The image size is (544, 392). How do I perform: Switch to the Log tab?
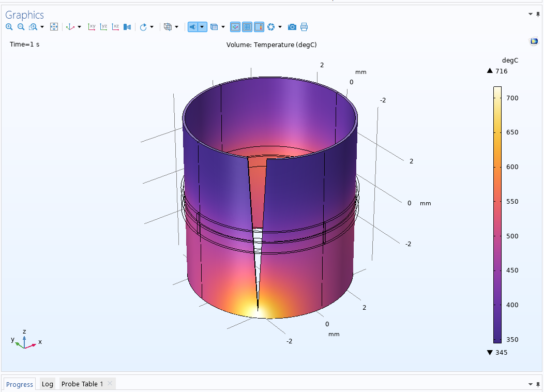click(x=47, y=384)
